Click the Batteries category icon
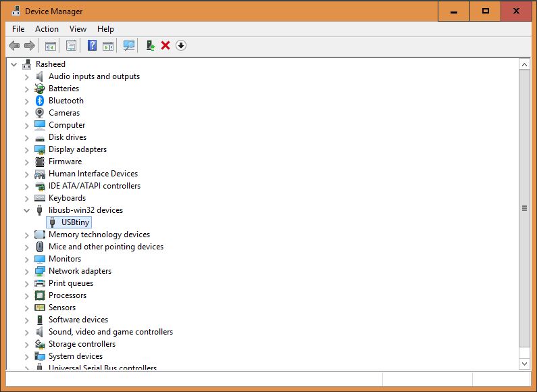 (x=40, y=89)
